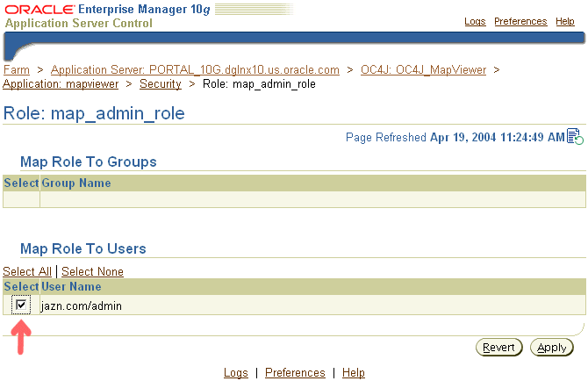Click the page refresh icon
Viewport: 588px width, 381px height.
click(x=575, y=136)
